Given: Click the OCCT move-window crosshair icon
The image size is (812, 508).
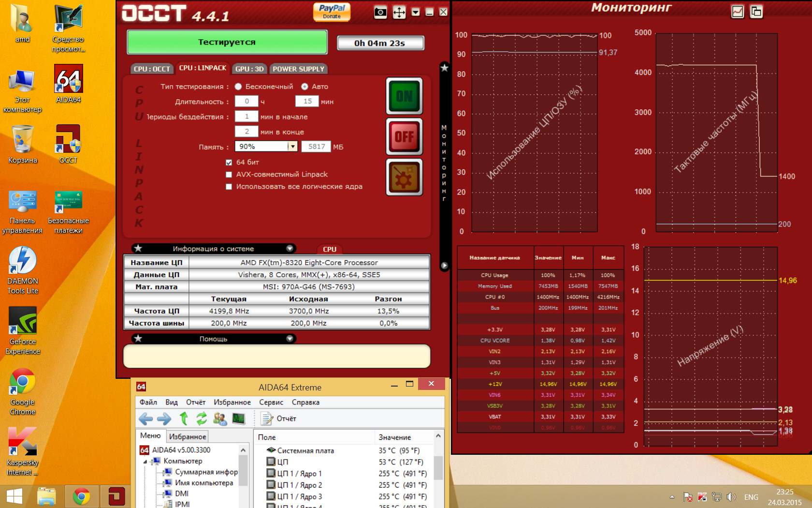Looking at the screenshot, I should pos(399,12).
